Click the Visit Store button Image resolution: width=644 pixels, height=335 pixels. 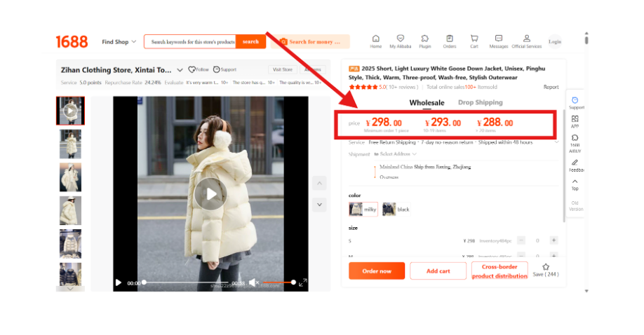(283, 69)
